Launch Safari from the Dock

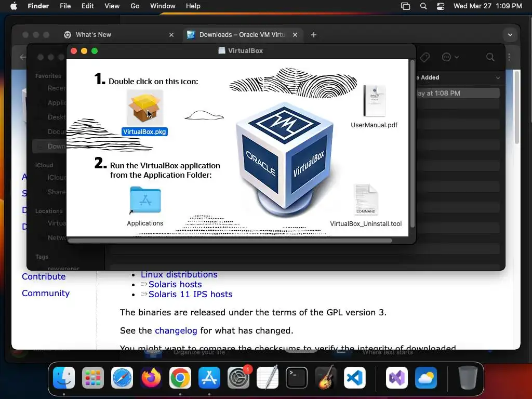(x=122, y=378)
